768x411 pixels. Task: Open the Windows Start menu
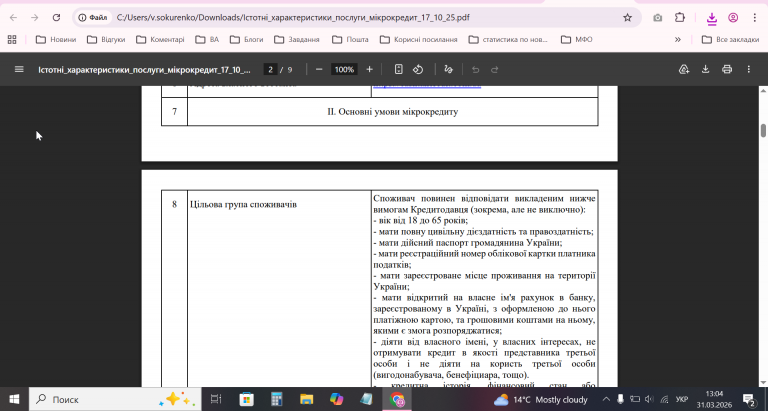click(14, 399)
